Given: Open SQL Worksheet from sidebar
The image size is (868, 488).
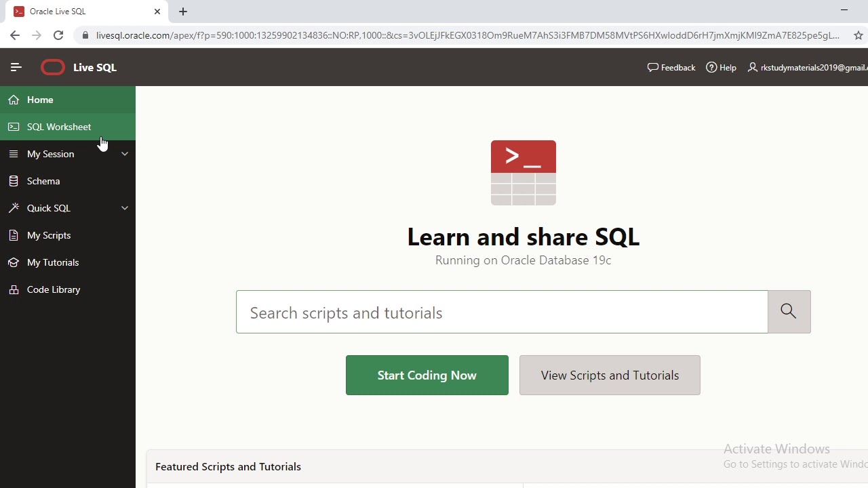Looking at the screenshot, I should click(x=68, y=127).
